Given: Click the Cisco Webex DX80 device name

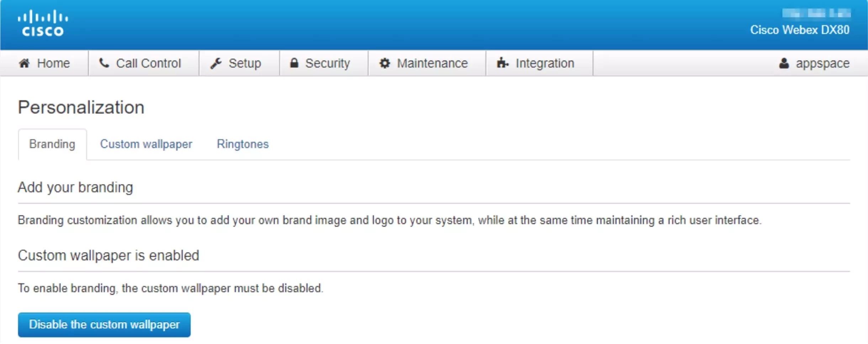Looking at the screenshot, I should [800, 30].
